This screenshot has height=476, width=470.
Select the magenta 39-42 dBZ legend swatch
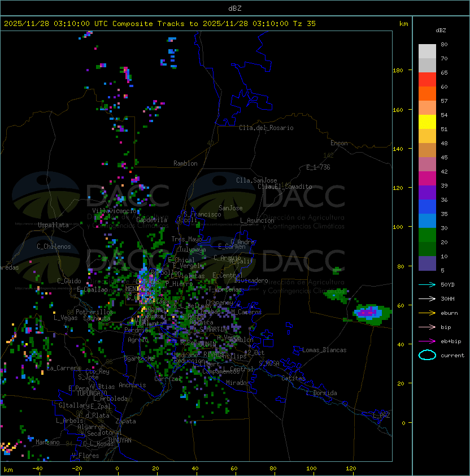427,179
